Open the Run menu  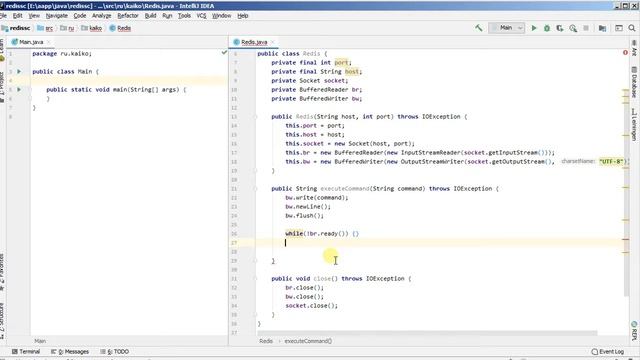click(x=167, y=16)
